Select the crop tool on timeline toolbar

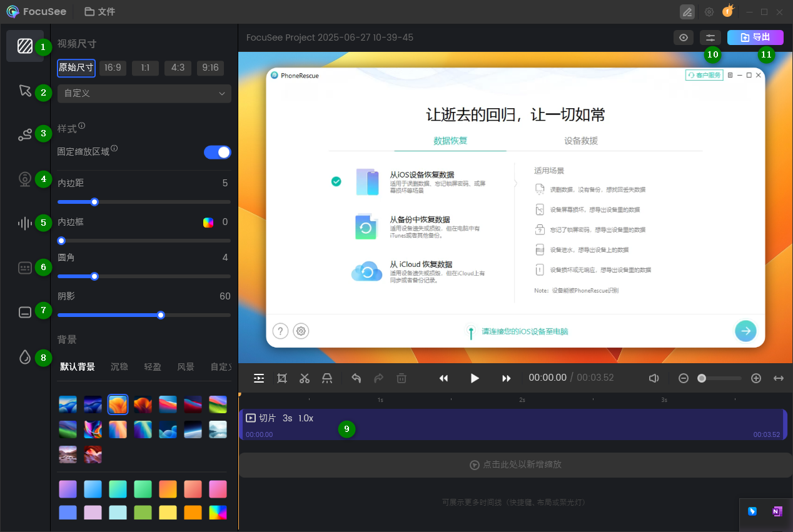[x=282, y=378]
